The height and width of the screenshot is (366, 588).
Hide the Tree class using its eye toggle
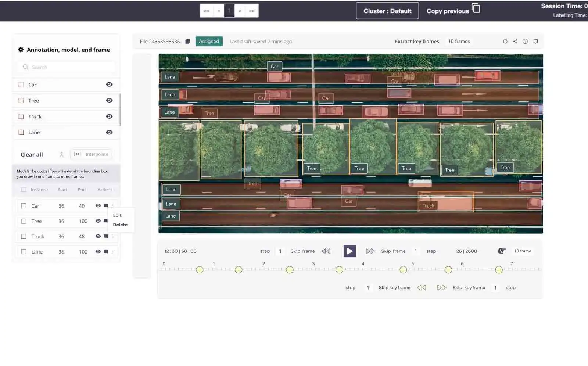tap(109, 100)
